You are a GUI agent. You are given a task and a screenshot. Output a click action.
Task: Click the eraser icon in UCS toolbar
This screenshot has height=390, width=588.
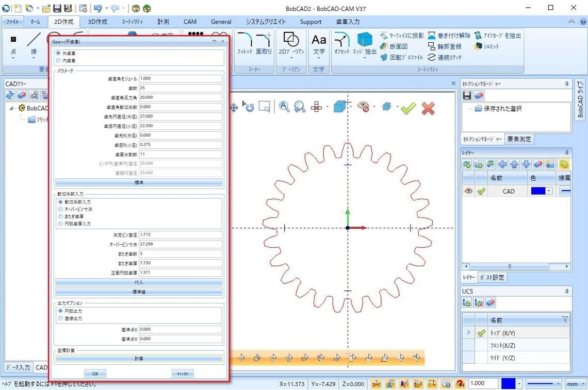coord(490,303)
